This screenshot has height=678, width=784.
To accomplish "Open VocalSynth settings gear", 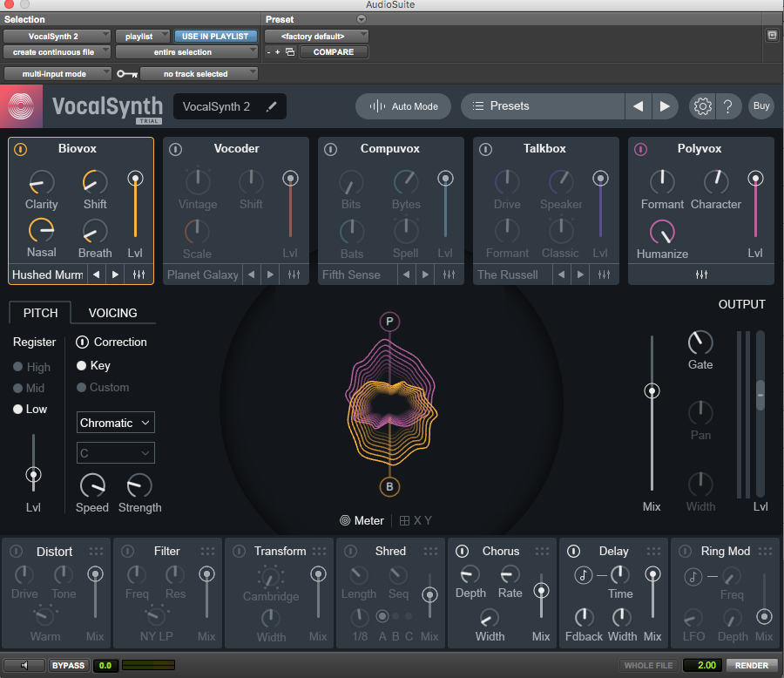I will pos(702,106).
